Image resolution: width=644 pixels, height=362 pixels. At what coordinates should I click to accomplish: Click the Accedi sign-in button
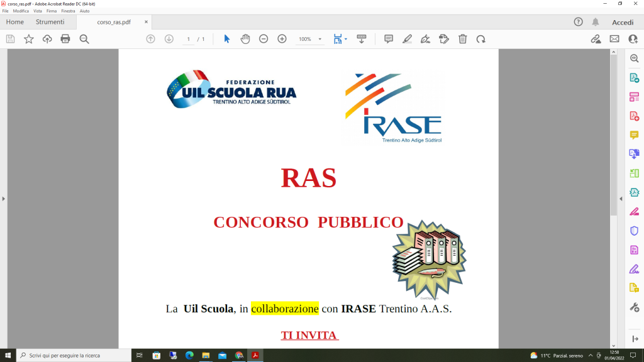623,22
